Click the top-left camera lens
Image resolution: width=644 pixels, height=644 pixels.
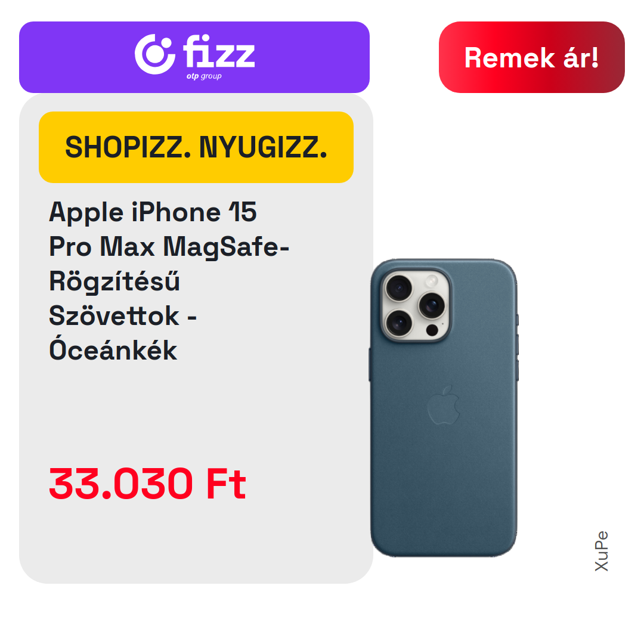399,289
